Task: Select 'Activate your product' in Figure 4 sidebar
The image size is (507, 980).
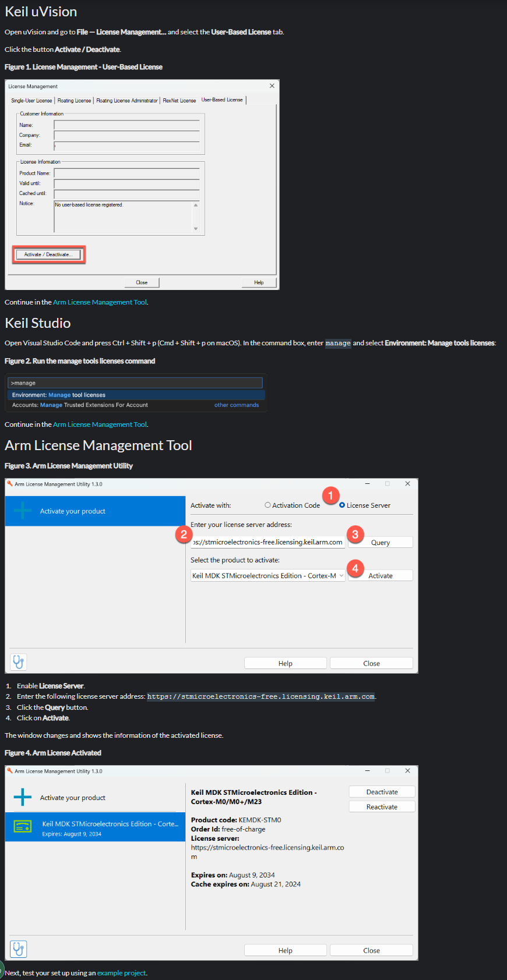Action: point(95,797)
